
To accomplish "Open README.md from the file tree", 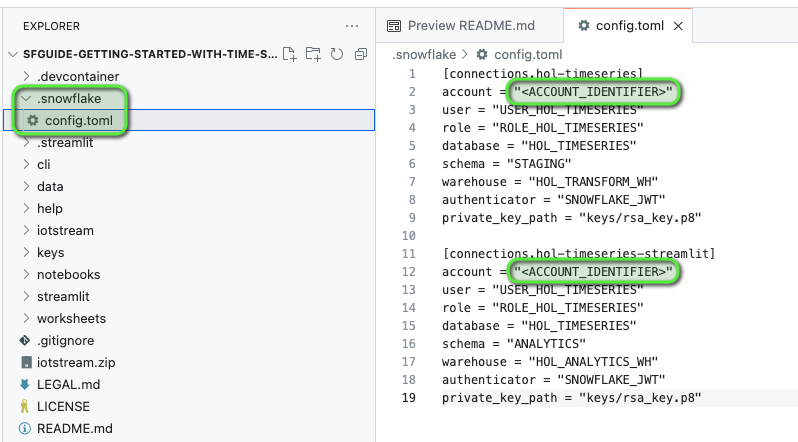I will pyautogui.click(x=74, y=429).
